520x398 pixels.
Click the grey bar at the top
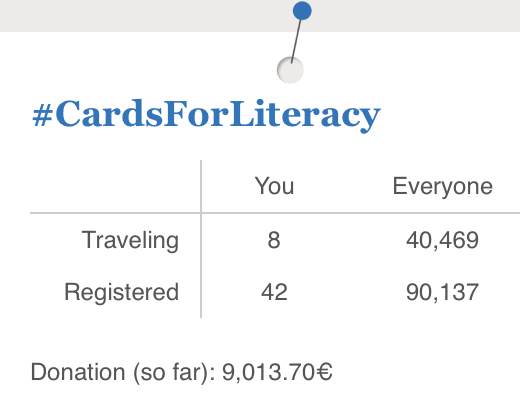tap(260, 16)
